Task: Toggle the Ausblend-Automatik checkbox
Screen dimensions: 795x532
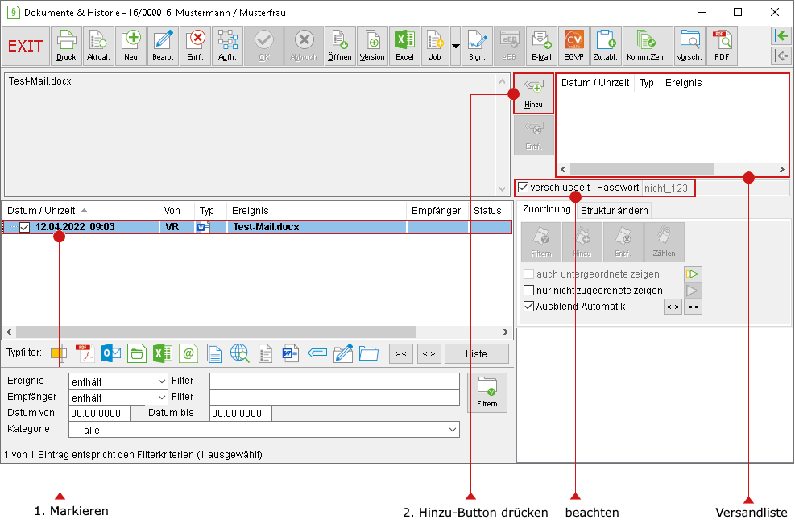Action: tap(529, 307)
